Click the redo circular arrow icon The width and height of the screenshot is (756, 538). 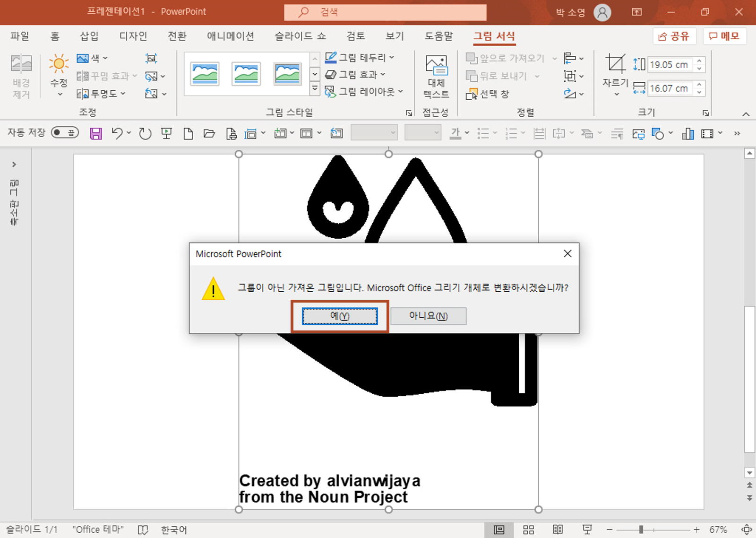click(x=145, y=134)
